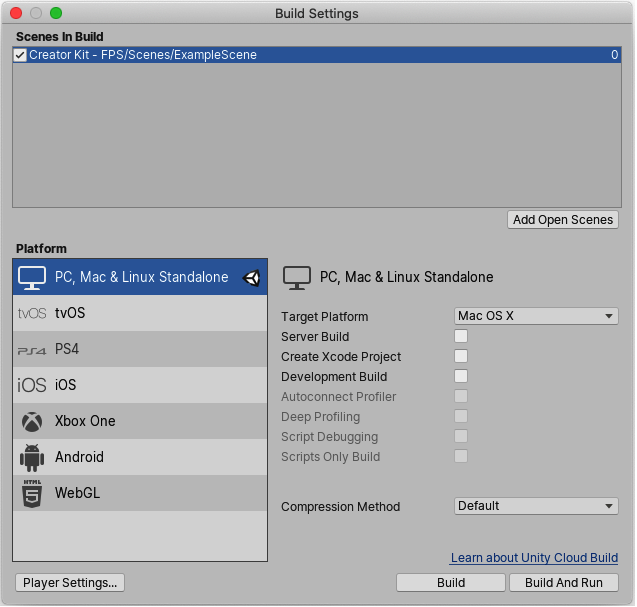The image size is (637, 607).
Task: Enable Create Xcode Project checkbox
Action: pos(461,356)
